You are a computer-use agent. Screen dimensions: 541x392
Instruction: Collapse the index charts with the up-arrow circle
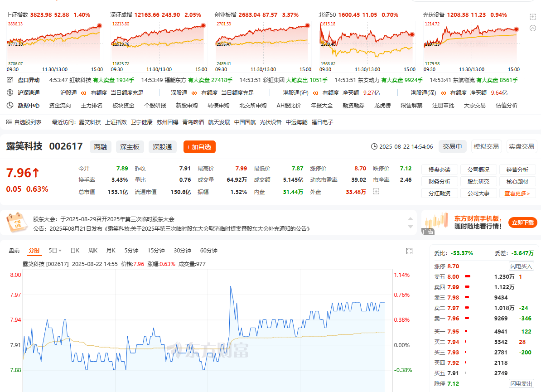pos(533,28)
